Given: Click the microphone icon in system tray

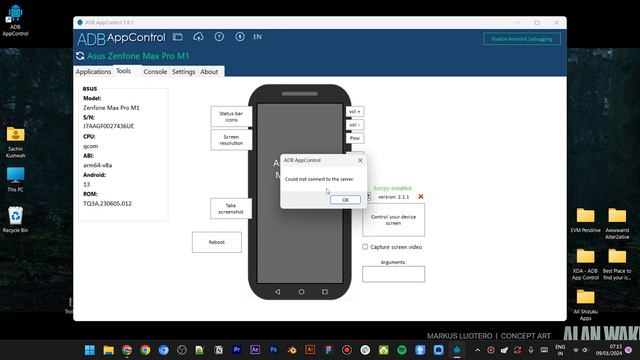Looking at the screenshot, I should (x=531, y=350).
